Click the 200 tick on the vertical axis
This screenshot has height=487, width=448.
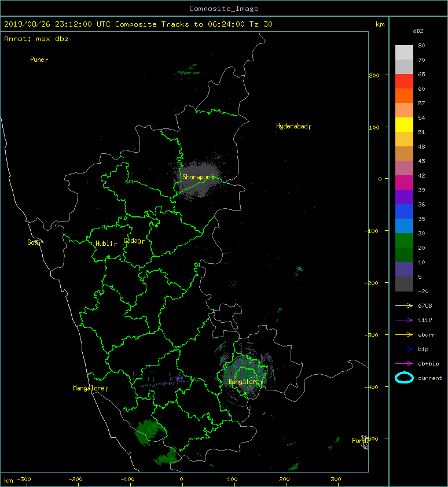374,75
